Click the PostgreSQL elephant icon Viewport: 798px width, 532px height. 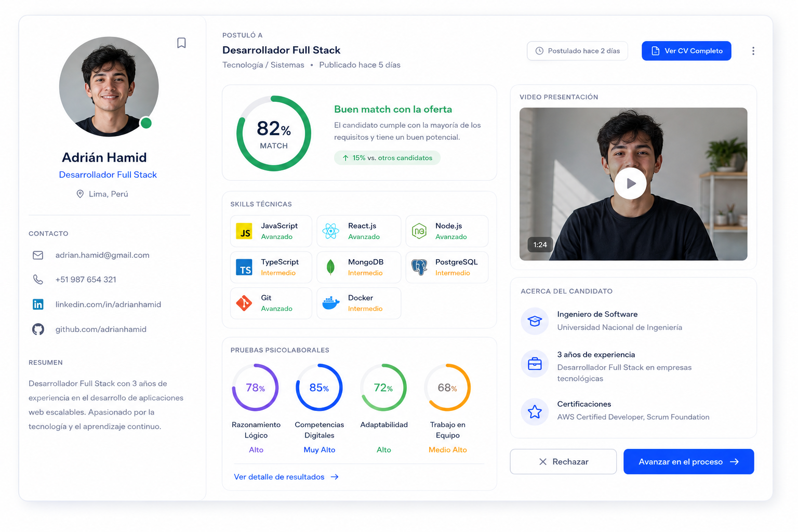[419, 267]
